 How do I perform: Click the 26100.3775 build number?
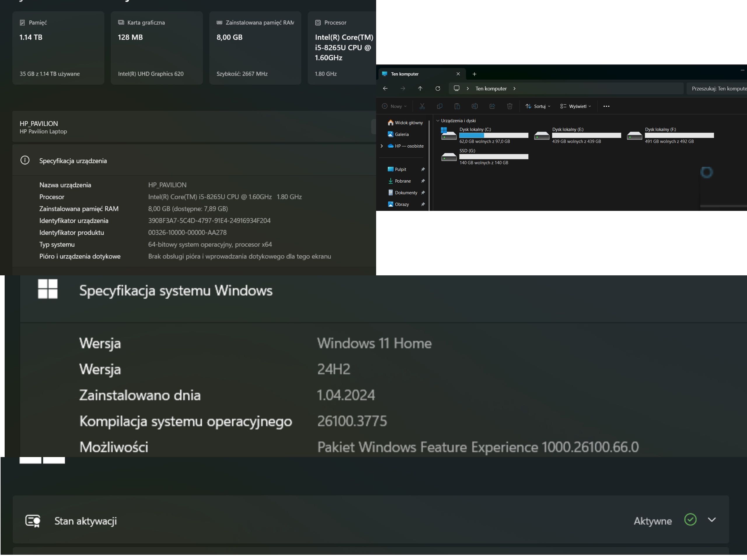[x=352, y=421]
